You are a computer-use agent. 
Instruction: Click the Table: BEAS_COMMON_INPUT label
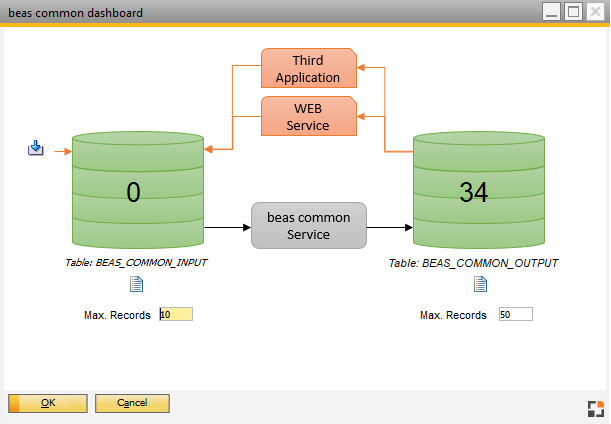pyautogui.click(x=137, y=263)
